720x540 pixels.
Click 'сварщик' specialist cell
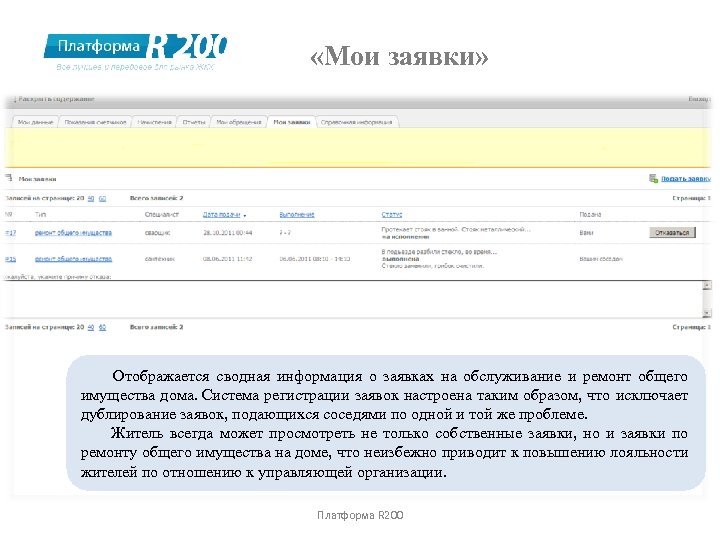tap(158, 233)
